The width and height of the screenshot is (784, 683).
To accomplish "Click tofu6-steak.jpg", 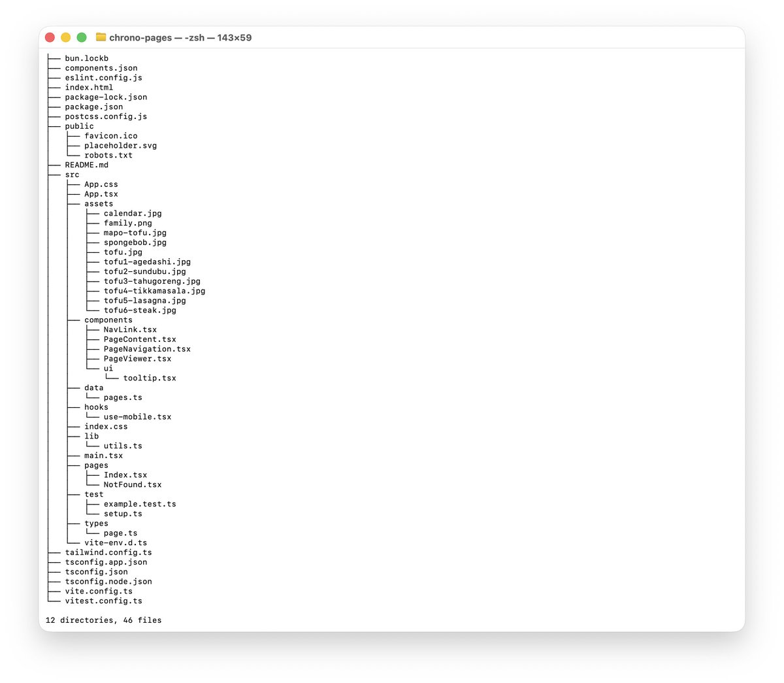I will (140, 310).
